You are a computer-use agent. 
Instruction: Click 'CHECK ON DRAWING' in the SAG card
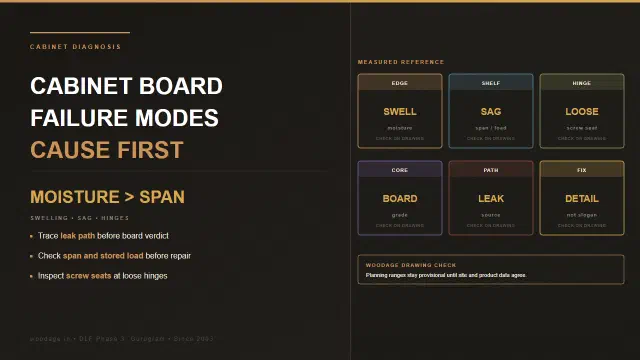click(491, 139)
